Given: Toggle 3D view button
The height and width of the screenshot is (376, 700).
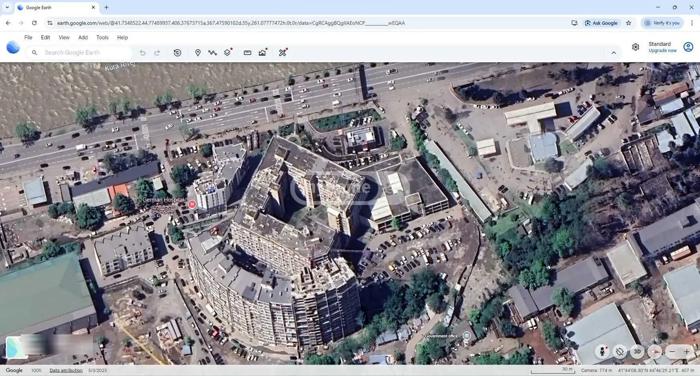Looking at the screenshot, I should [637, 351].
